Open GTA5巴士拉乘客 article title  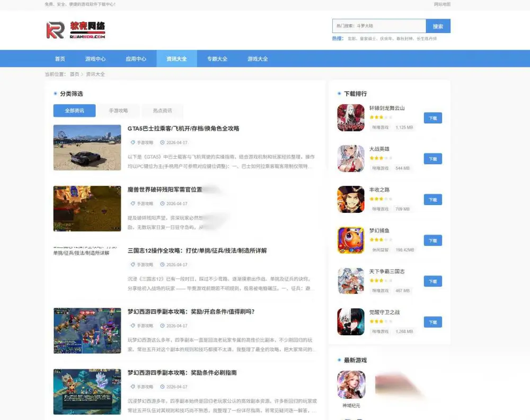pos(183,128)
